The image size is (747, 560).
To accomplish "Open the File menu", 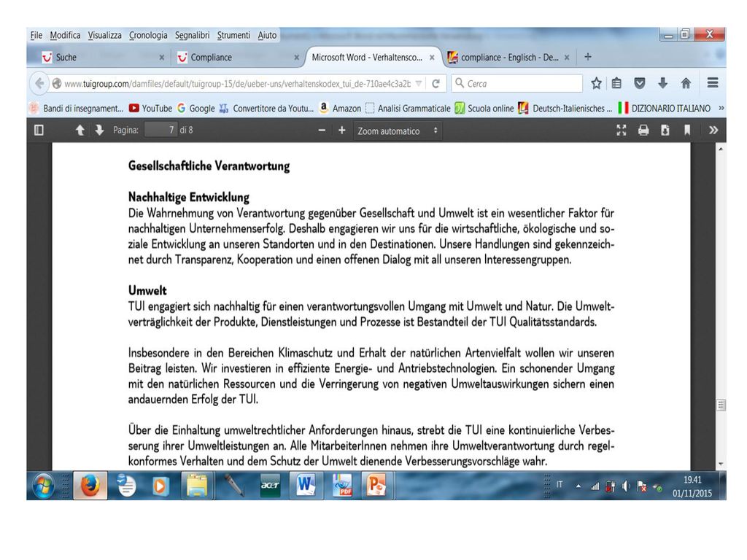I will click(x=36, y=35).
